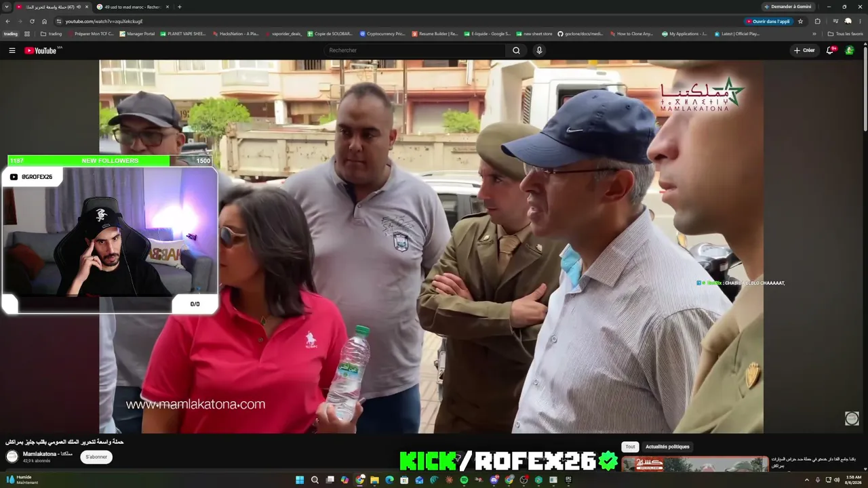Open the tab search dropdown arrow
The width and height of the screenshot is (868, 488).
pos(7,7)
